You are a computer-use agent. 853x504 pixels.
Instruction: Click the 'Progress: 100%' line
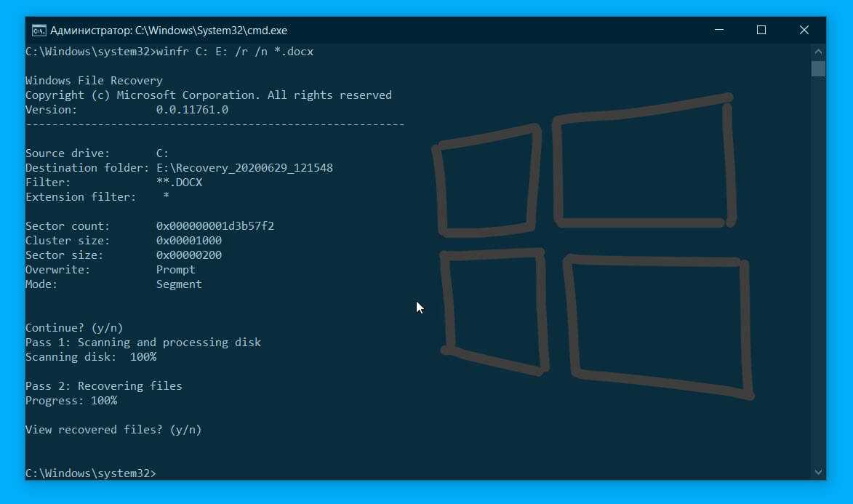click(x=71, y=401)
